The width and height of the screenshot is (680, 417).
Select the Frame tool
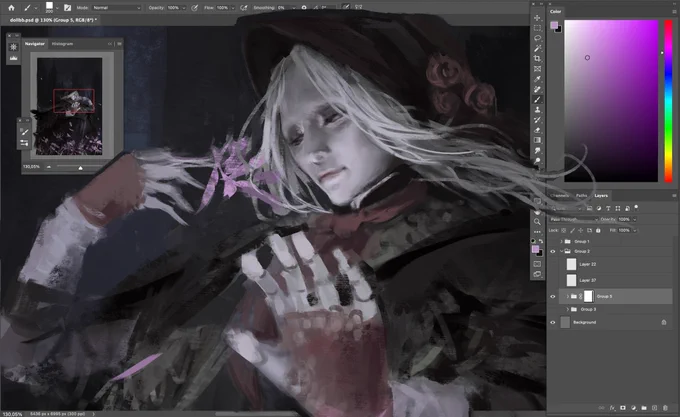(537, 69)
